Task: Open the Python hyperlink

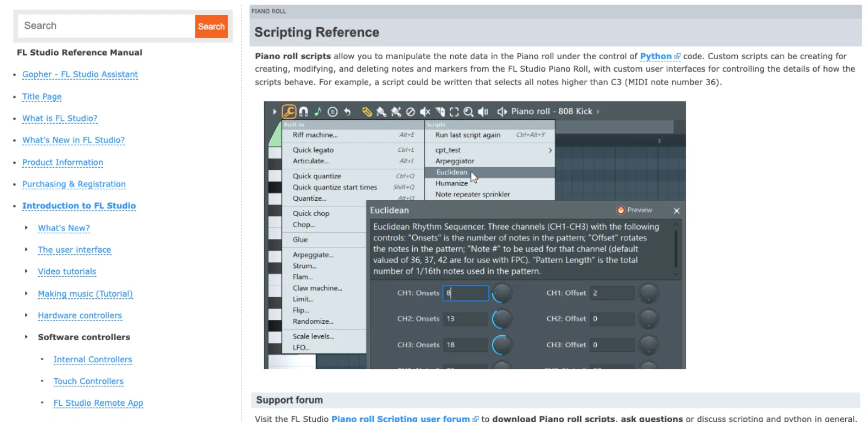Action: 655,56
